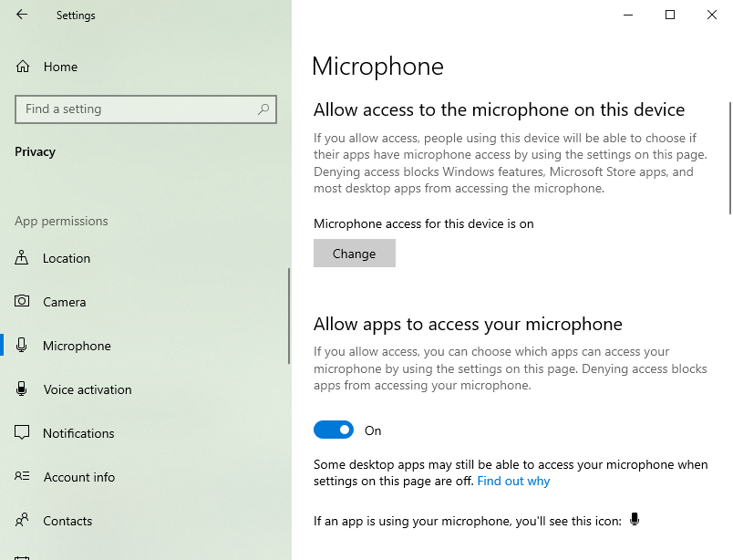
Task: Click 'Microphone access for this device is on'
Action: (424, 223)
